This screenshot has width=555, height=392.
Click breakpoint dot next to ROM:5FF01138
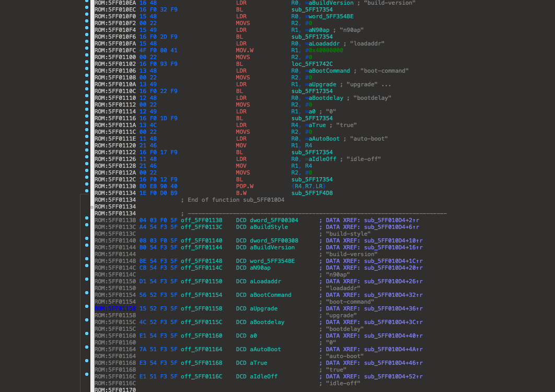coord(87,221)
